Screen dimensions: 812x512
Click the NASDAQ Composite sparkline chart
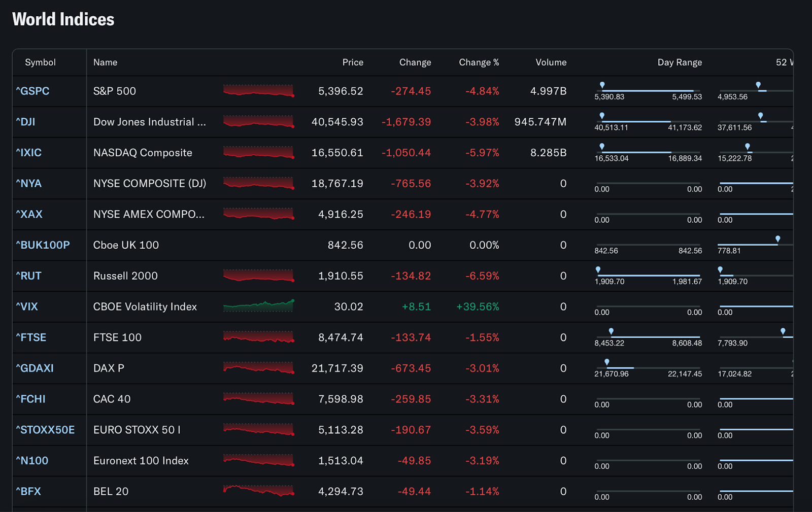pos(259,152)
